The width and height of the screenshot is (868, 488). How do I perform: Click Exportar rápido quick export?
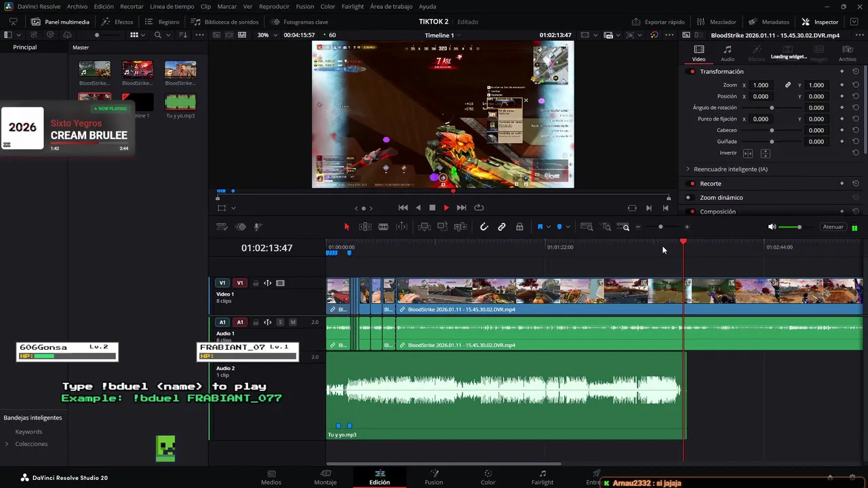tap(658, 22)
